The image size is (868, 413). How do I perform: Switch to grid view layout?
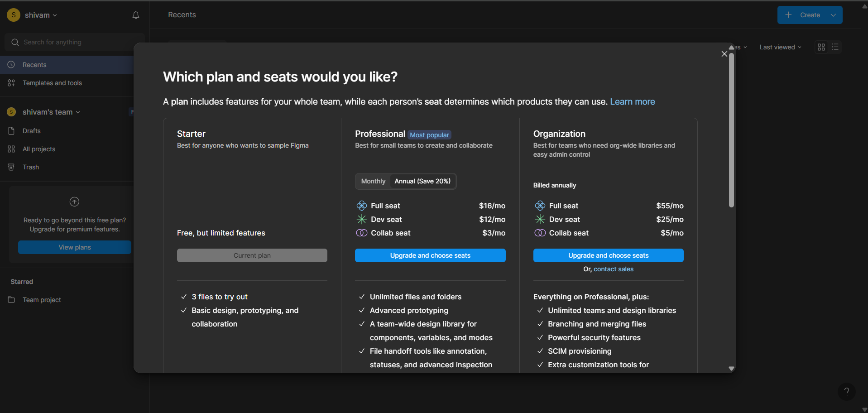tap(821, 47)
